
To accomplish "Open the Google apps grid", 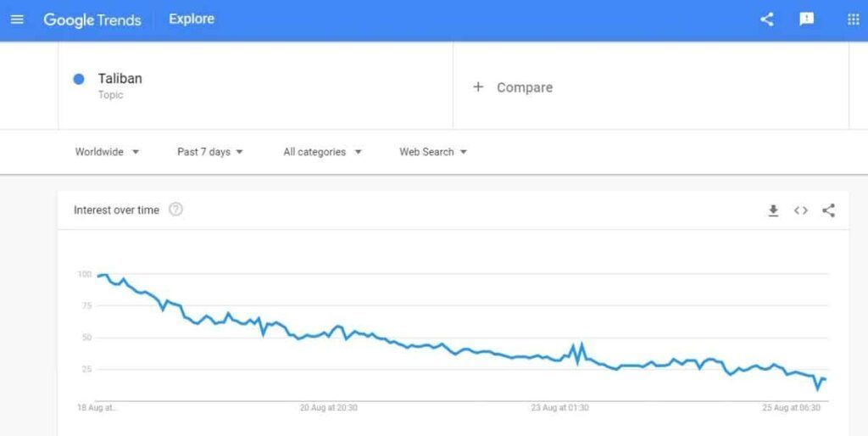I will tap(853, 20).
